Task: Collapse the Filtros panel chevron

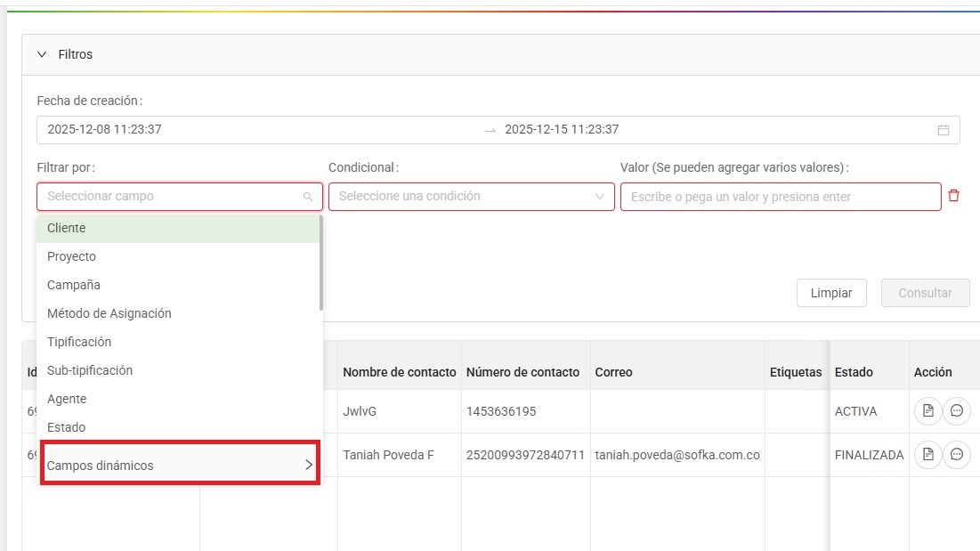Action: coord(42,54)
